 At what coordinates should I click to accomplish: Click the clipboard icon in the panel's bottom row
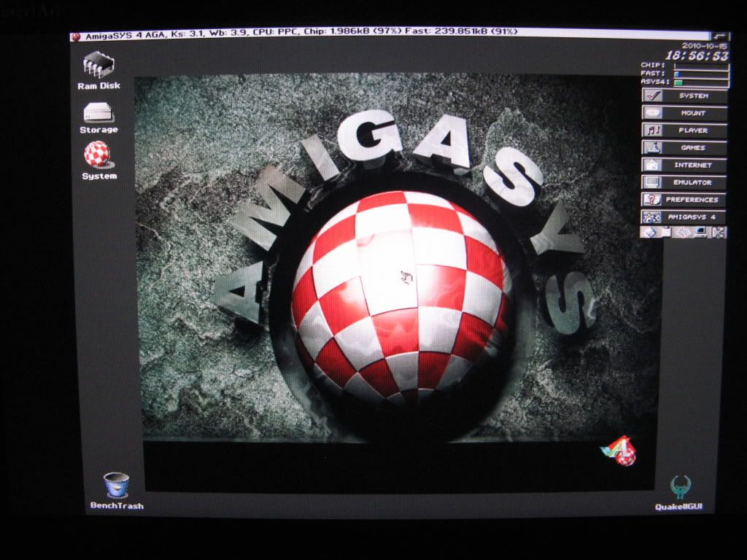pos(667,232)
